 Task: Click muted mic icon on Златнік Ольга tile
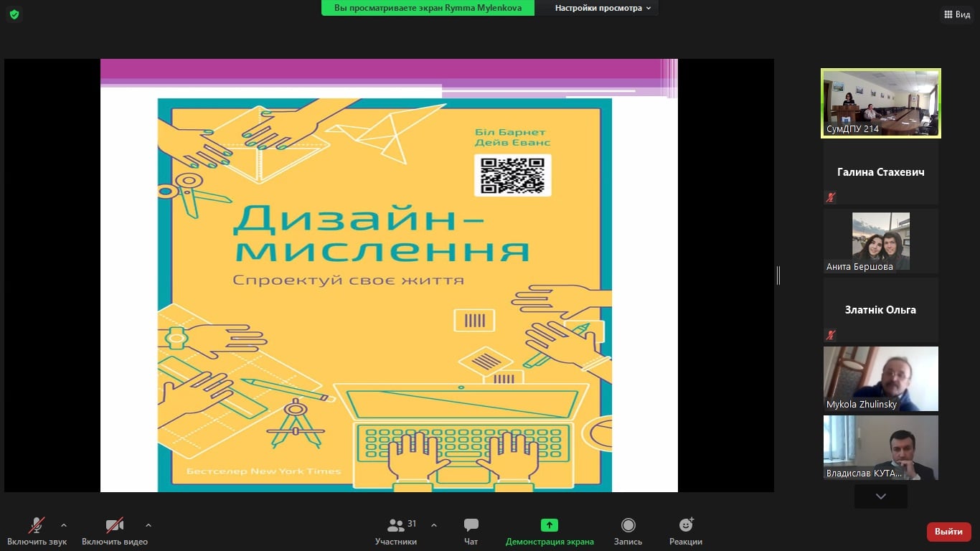pos(831,335)
